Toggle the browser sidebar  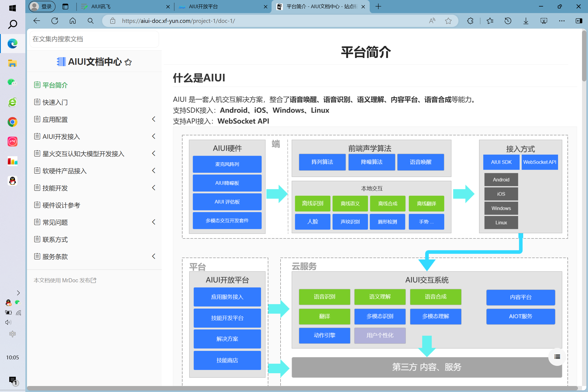coord(579,21)
